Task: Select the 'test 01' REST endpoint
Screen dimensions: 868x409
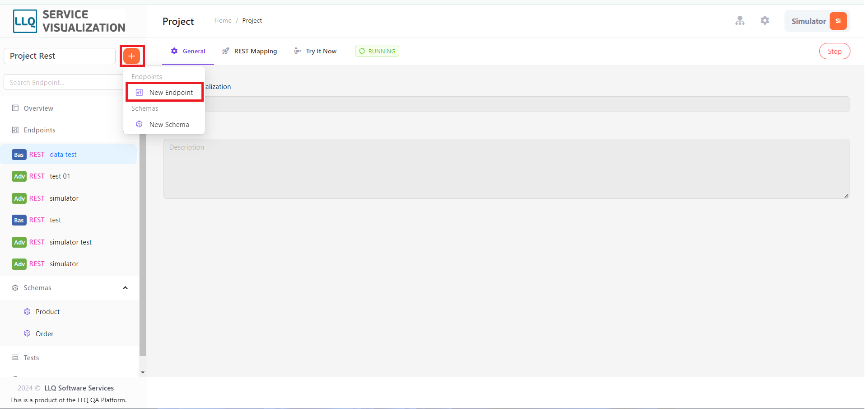Action: tap(68, 176)
